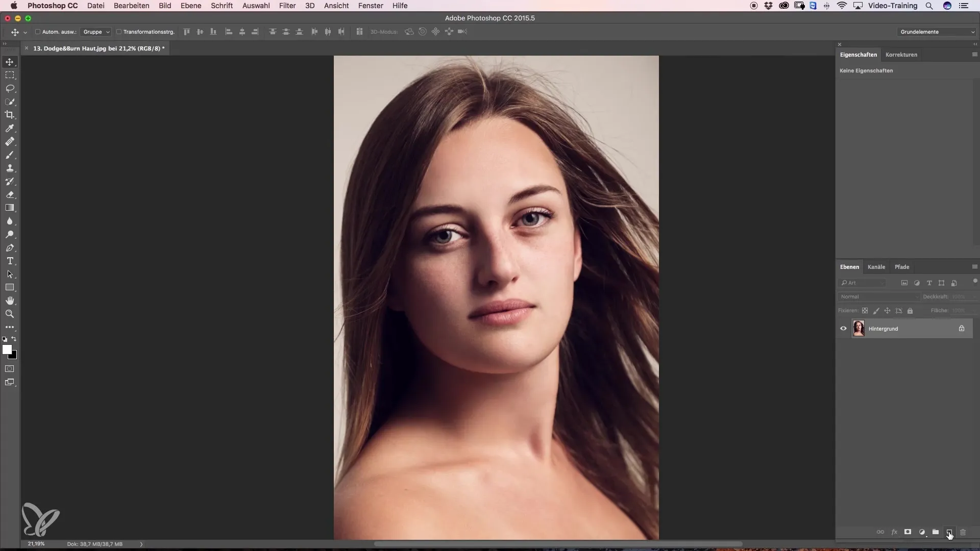This screenshot has width=980, height=551.
Task: Select the Crop tool
Action: (10, 115)
